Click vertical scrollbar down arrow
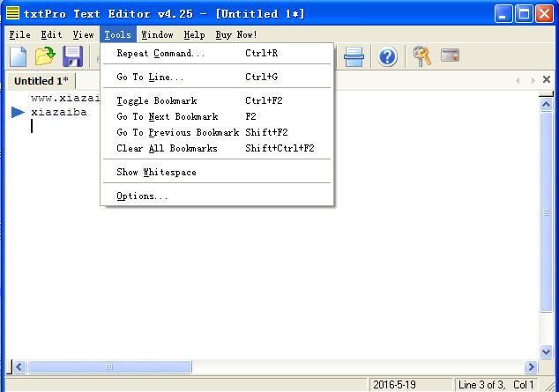Screen dimensions: 559x392 [546, 352]
